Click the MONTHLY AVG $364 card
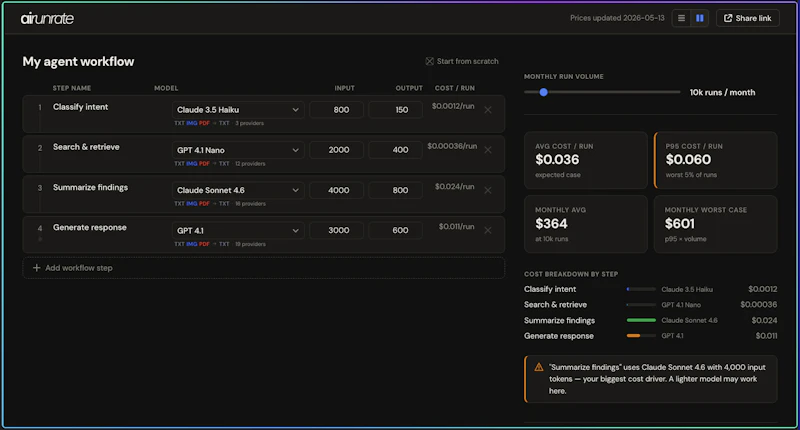The width and height of the screenshot is (800, 430). (x=586, y=224)
